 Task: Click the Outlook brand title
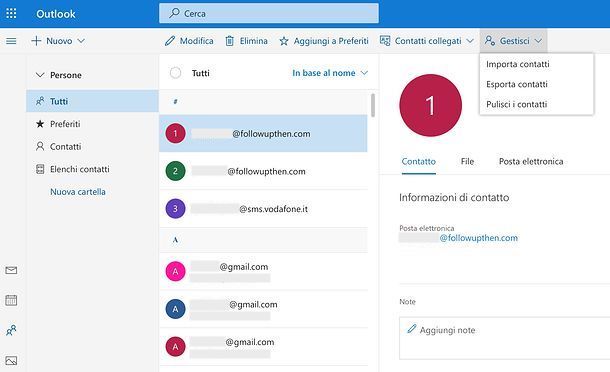coord(56,14)
